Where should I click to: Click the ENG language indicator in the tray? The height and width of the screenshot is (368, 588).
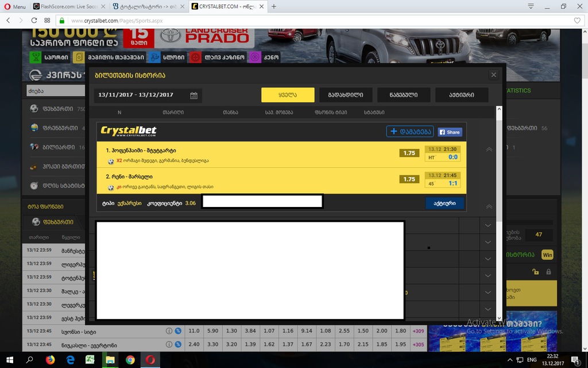[x=532, y=360]
